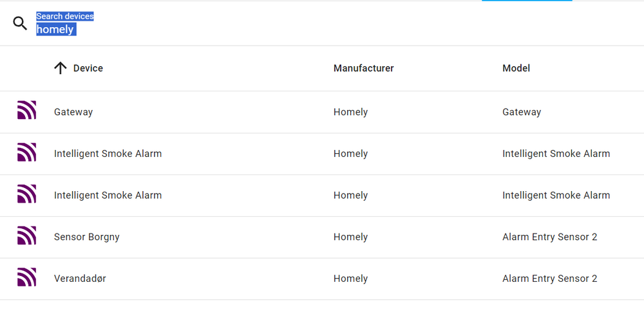Image resolution: width=644 pixels, height=332 pixels.
Task: Sort by the Manufacturer column header
Action: pos(363,68)
